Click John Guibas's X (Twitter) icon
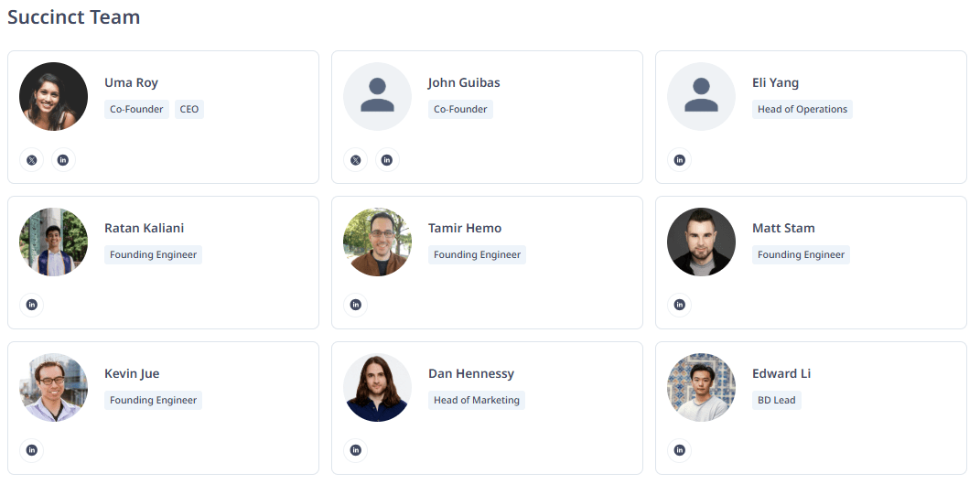Image resolution: width=980 pixels, height=484 pixels. pos(356,160)
